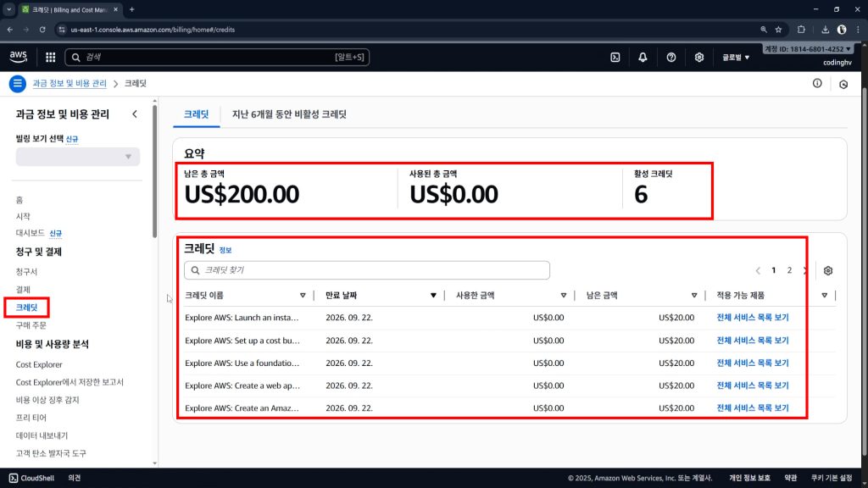Click 과금 정보 및 비용 관리 breadcrumb link
Image resolution: width=868 pixels, height=488 pixels.
pyautogui.click(x=70, y=84)
